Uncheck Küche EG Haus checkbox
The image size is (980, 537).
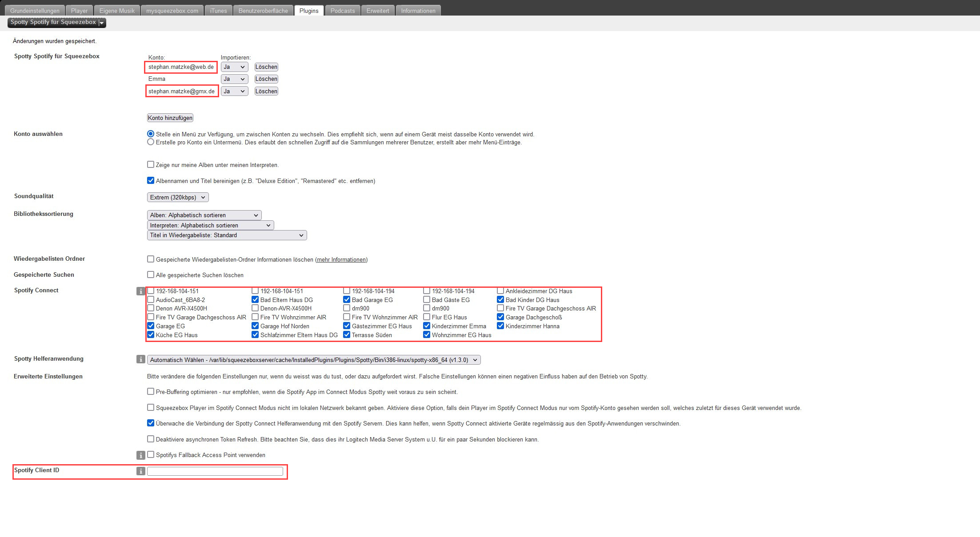(x=151, y=334)
